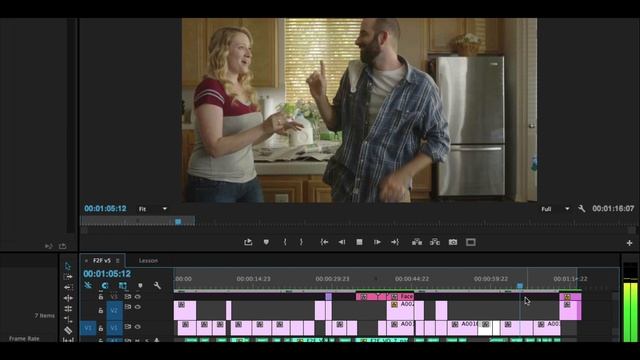Open Program monitor wrench settings
Screen dimensions: 640x360
582,209
